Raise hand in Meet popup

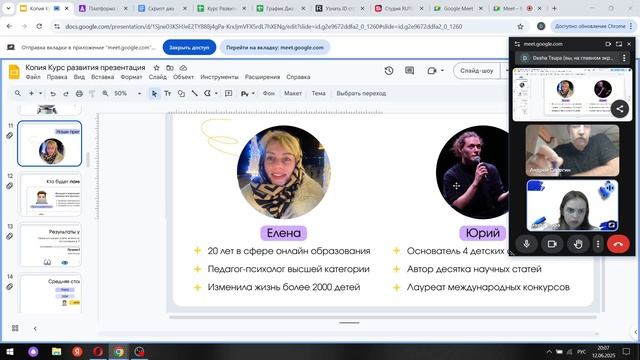pos(578,244)
